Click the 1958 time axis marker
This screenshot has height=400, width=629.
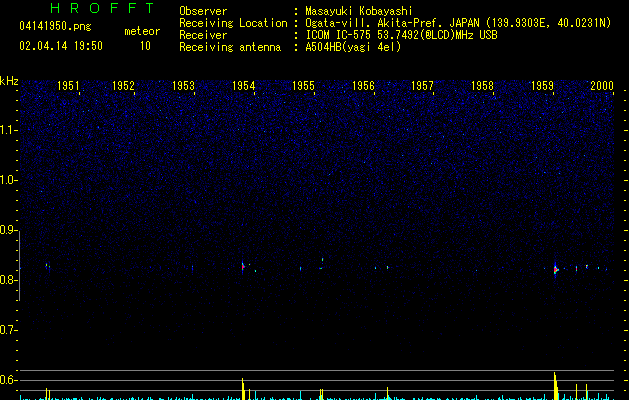[482, 86]
